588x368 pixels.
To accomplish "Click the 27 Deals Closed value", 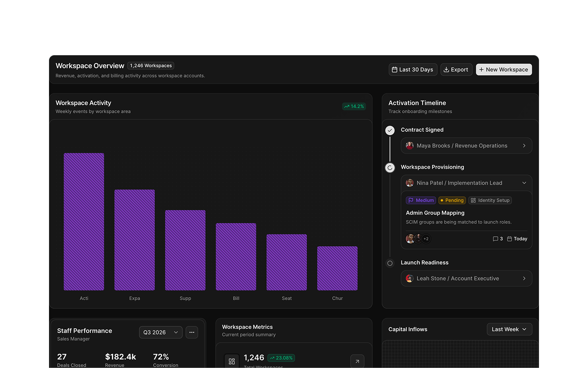I will 62,357.
